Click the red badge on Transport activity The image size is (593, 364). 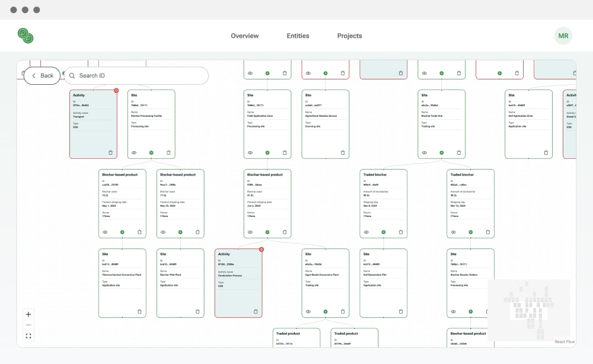[116, 91]
